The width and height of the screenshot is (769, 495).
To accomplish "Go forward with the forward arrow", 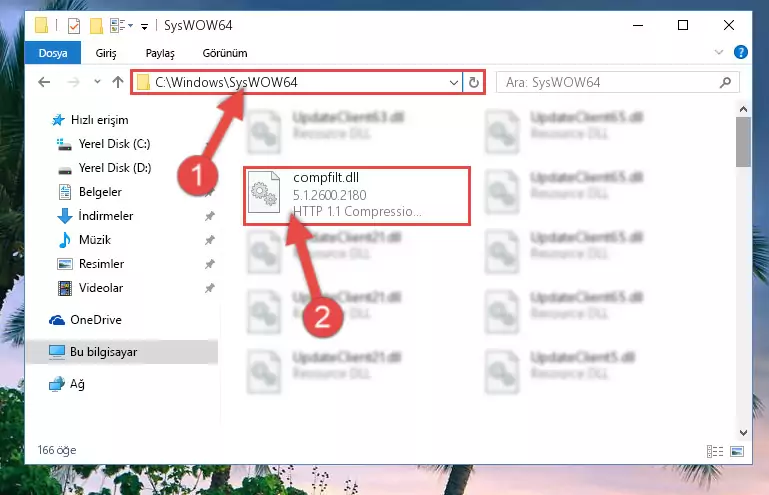I will tap(73, 82).
